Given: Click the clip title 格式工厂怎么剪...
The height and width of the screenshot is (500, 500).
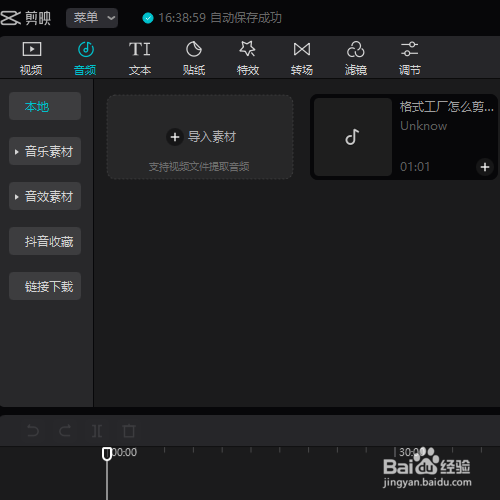Looking at the screenshot, I should pos(447,107).
